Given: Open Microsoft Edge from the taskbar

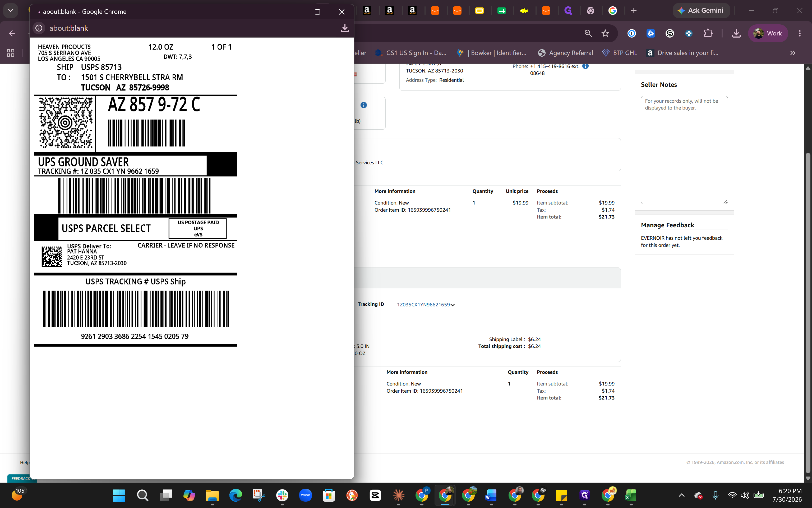Looking at the screenshot, I should tap(236, 495).
